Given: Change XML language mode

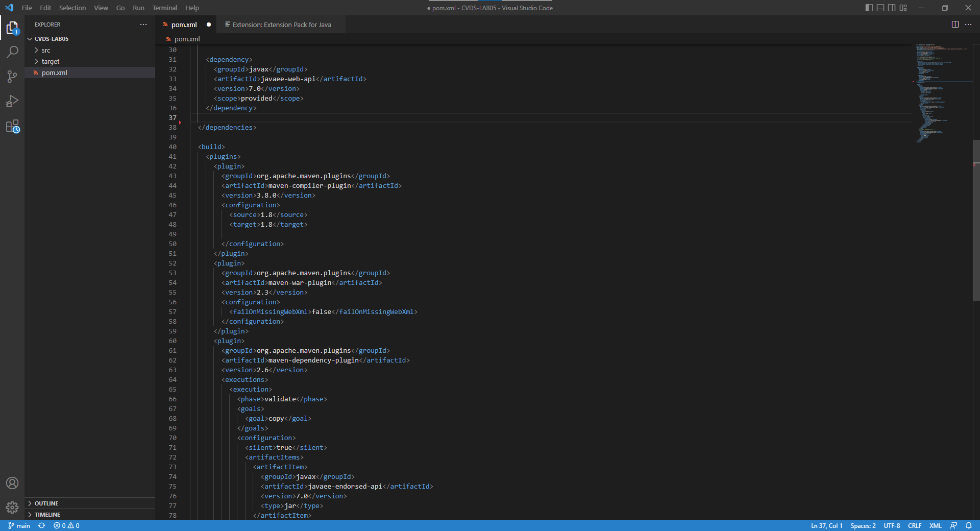Looking at the screenshot, I should pos(936,525).
